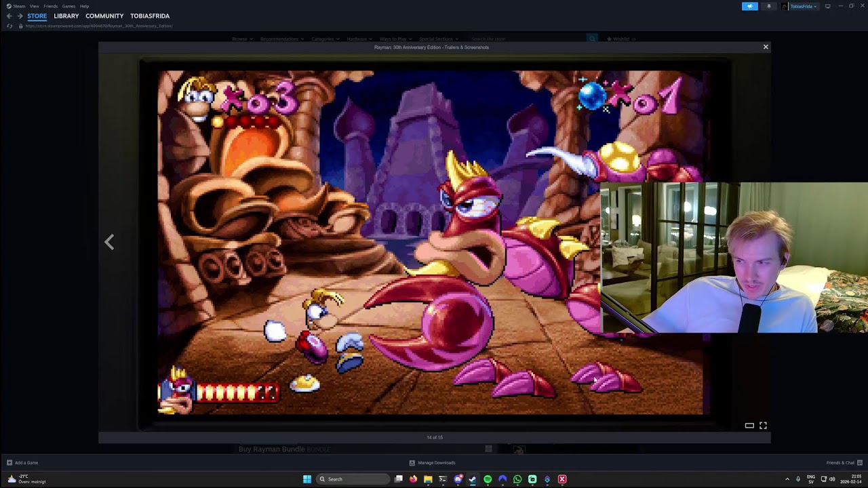Open Manage Downloads
Image resolution: width=868 pixels, height=488 pixels.
[x=432, y=463]
